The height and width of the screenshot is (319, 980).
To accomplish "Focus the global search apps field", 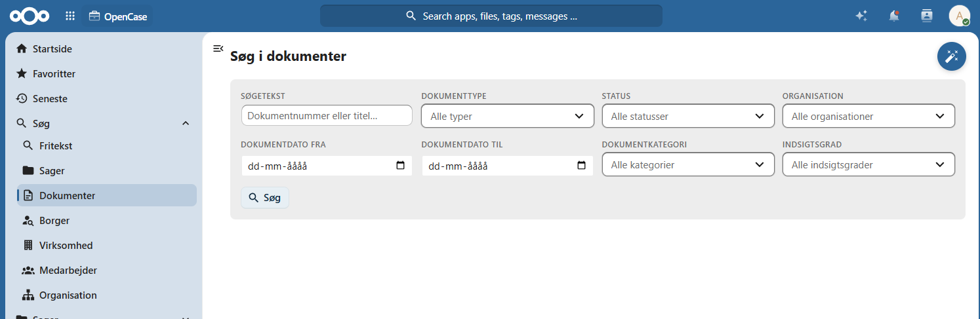I will 491,16.
